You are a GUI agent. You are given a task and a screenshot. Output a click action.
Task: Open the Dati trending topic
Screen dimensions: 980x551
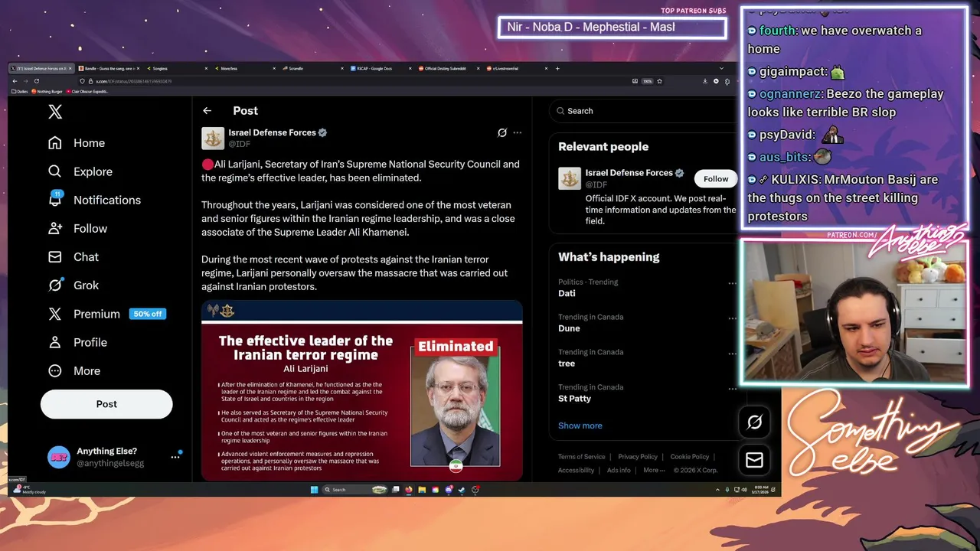(567, 293)
